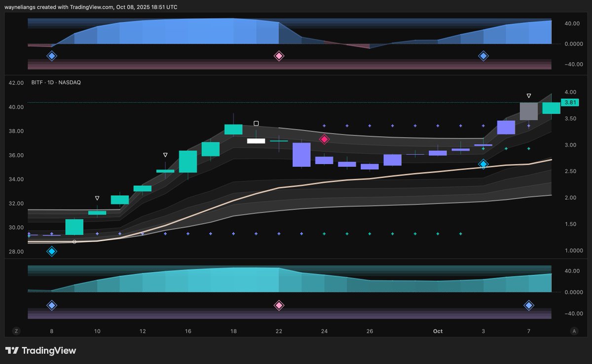
Task: Click the 28.00 label on left price scale
Action: pos(16,252)
